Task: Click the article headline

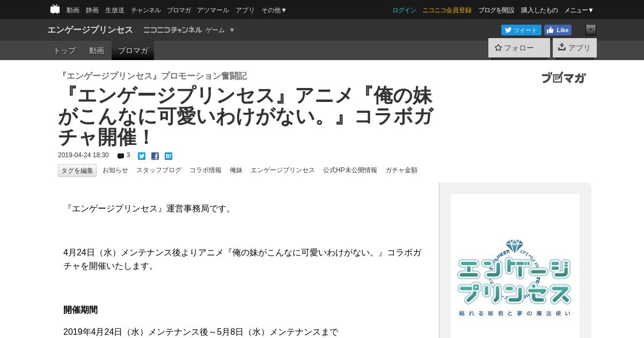Action: coord(246,116)
